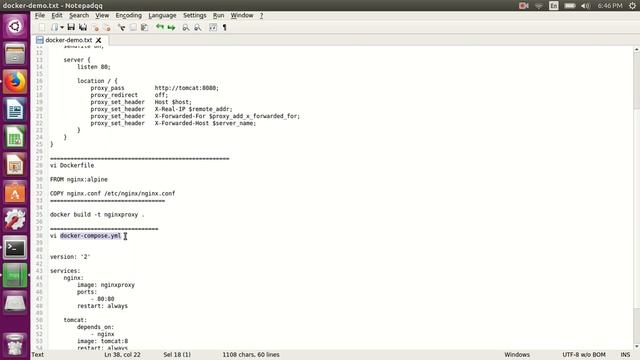Open the battery indicator menu
The height and width of the screenshot is (360, 640).
tap(570, 5)
